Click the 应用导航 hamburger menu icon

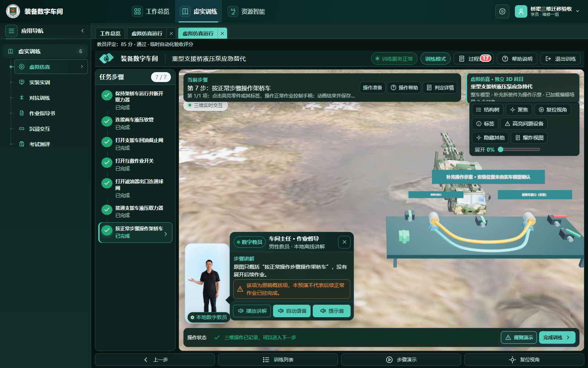11,31
